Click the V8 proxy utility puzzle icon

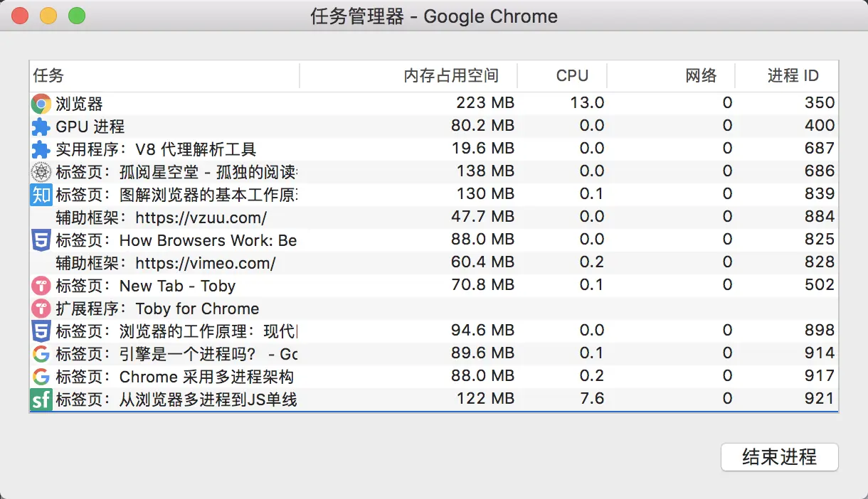(x=41, y=149)
